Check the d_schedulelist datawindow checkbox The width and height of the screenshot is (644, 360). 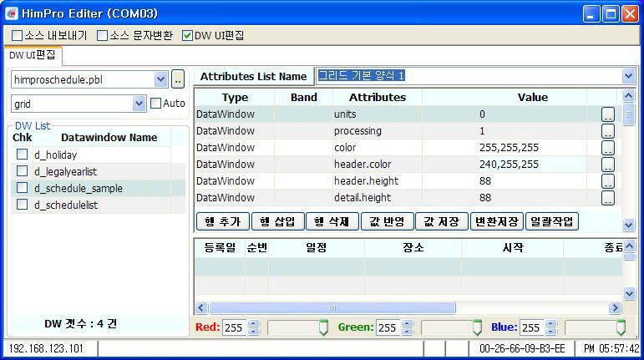[x=22, y=205]
